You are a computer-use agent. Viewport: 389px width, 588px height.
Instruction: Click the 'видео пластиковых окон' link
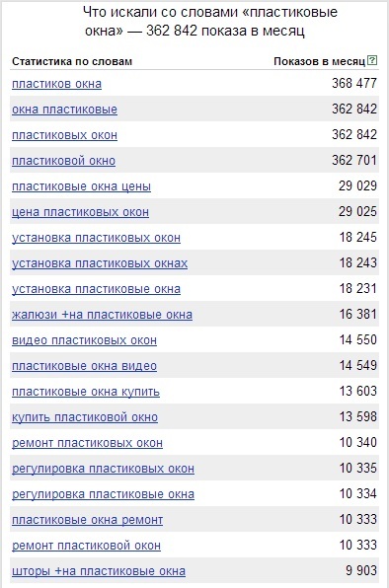84,340
